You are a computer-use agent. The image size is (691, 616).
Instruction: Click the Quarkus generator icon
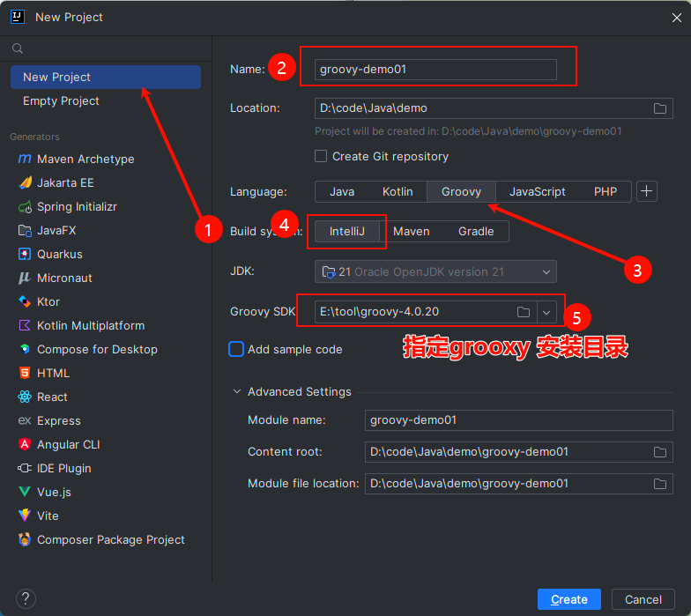click(x=25, y=254)
